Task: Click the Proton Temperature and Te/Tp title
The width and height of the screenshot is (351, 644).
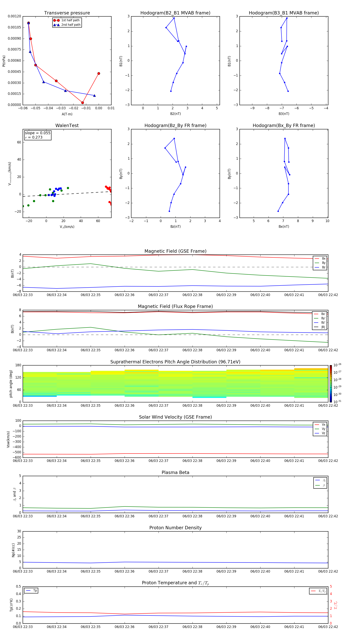Action: pos(175,583)
